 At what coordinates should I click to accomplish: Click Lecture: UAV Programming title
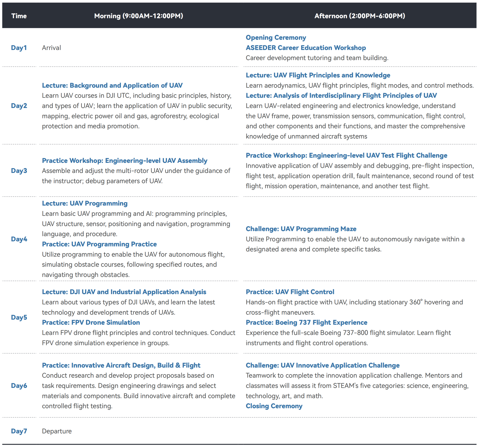(x=85, y=203)
